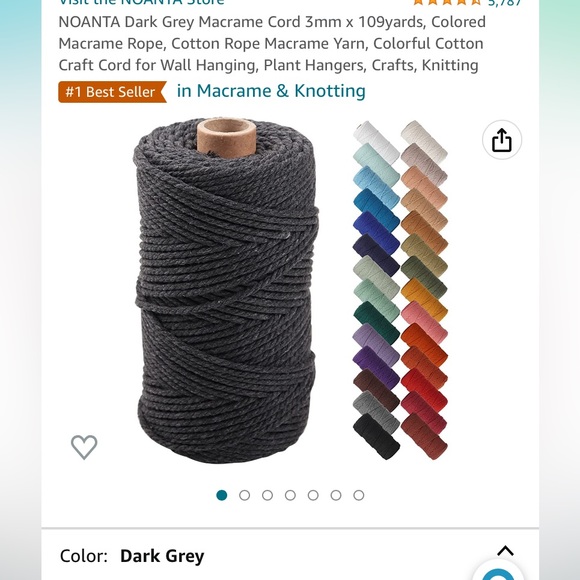The width and height of the screenshot is (580, 580).
Task: Tap the share icon
Action: tap(502, 140)
